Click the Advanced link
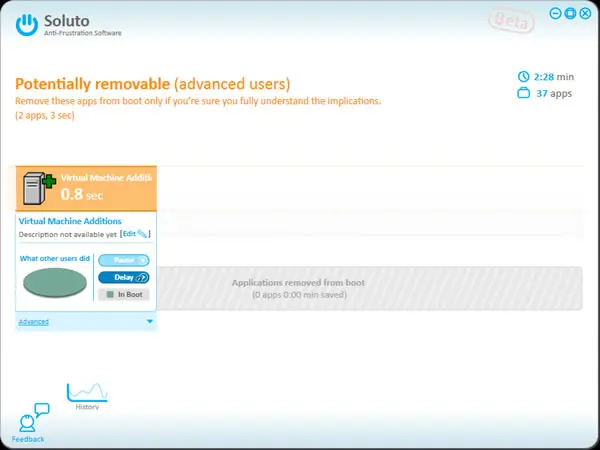 [34, 322]
